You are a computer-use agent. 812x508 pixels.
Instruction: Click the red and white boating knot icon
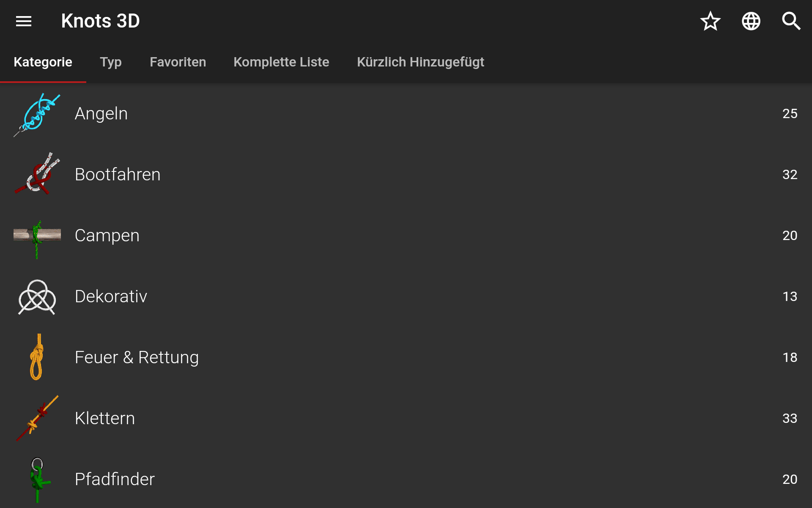click(x=37, y=174)
